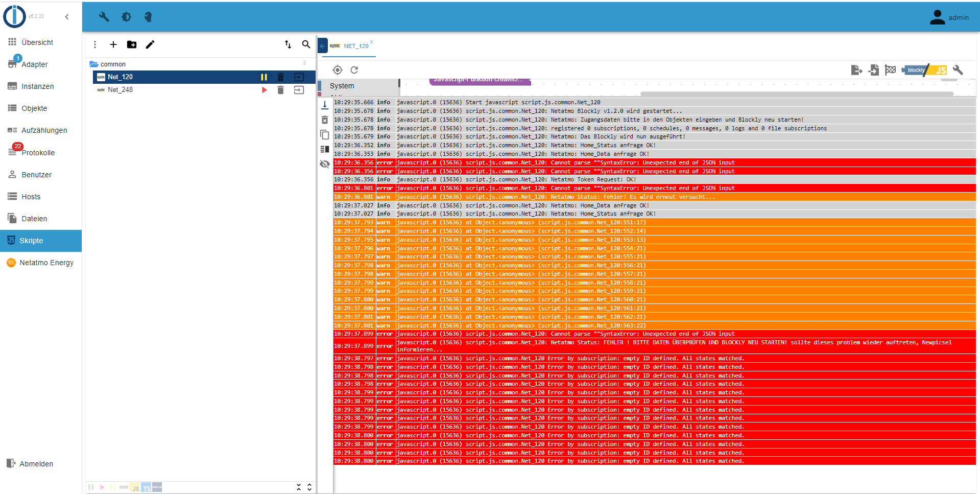Image resolution: width=980 pixels, height=494 pixels.
Task: Open editor settings wrench icon
Action: 958,70
